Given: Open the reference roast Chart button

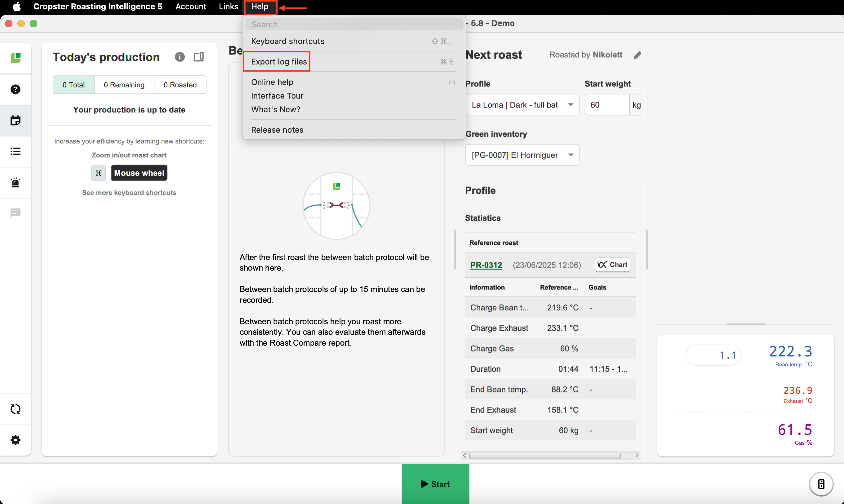Looking at the screenshot, I should (612, 265).
